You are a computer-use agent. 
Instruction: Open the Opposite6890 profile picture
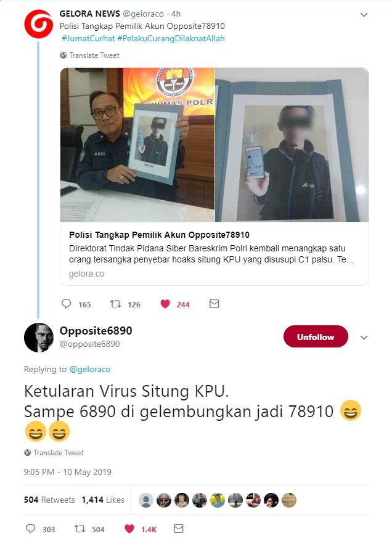[38, 337]
